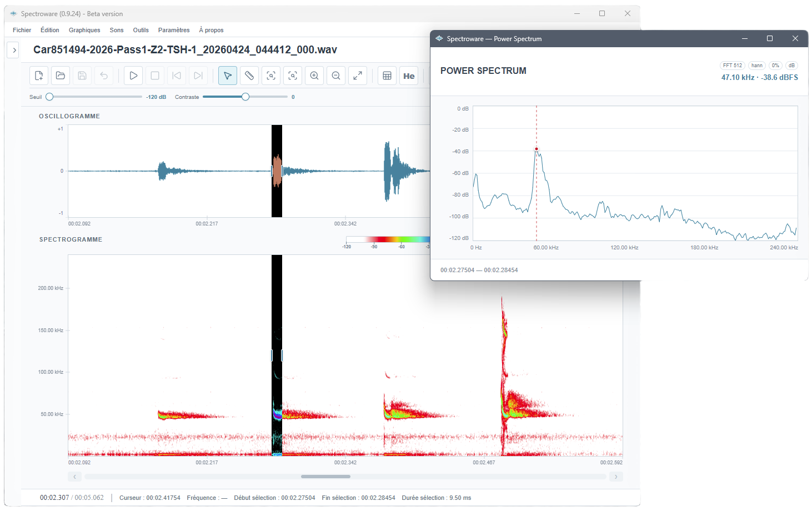Image resolution: width=812 pixels, height=511 pixels.
Task: Jump to the start with skip-back icon
Action: tap(177, 76)
